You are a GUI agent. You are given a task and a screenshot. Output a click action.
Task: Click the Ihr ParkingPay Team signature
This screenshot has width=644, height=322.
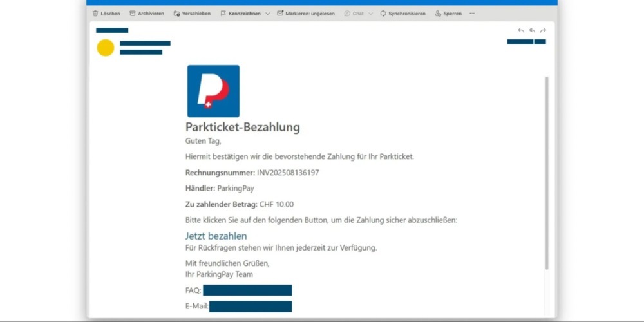220,274
